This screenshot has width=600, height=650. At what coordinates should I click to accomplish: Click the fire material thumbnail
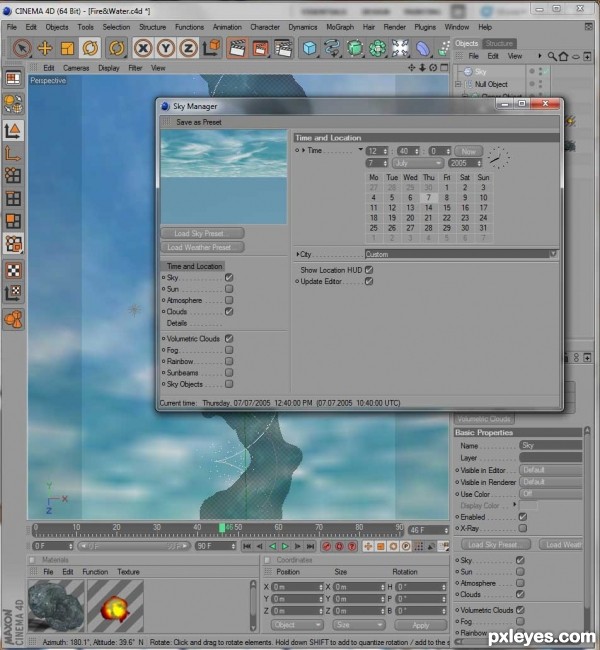(115, 606)
